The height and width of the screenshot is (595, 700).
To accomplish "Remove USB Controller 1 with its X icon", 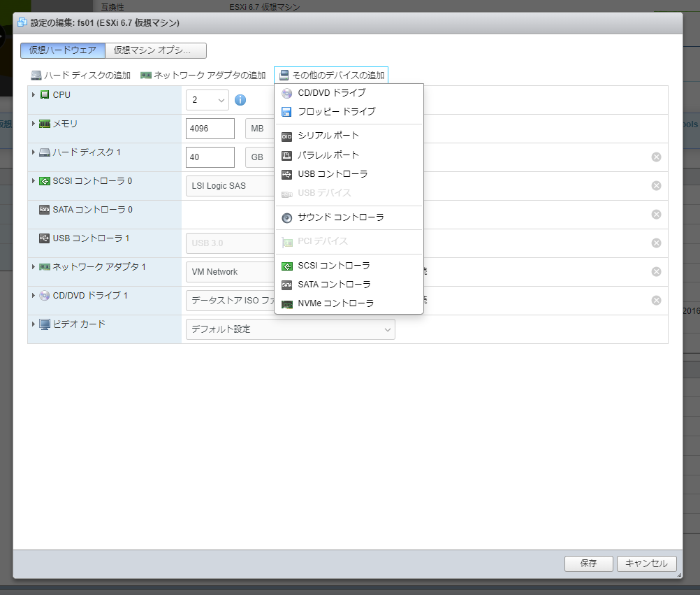I will tap(656, 243).
